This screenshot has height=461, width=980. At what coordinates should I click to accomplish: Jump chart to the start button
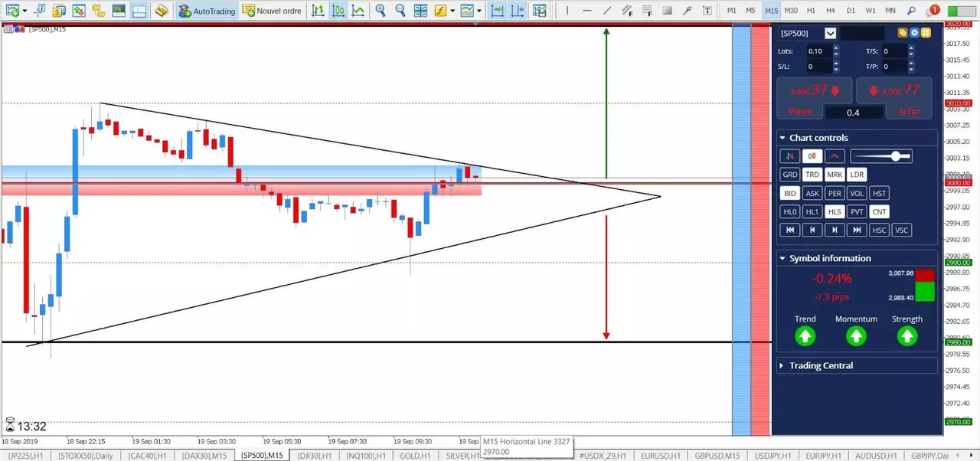tap(789, 230)
